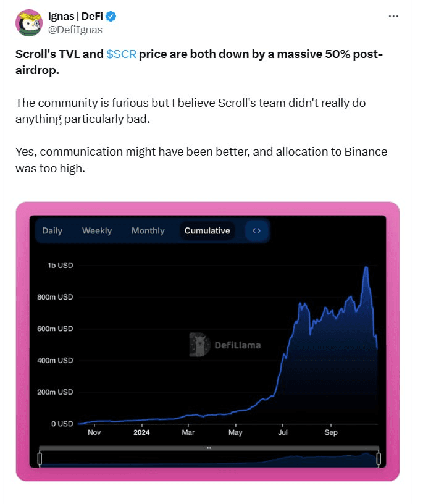This screenshot has height=504, width=423.
Task: Switch to the Weekly tab
Action: 97,230
